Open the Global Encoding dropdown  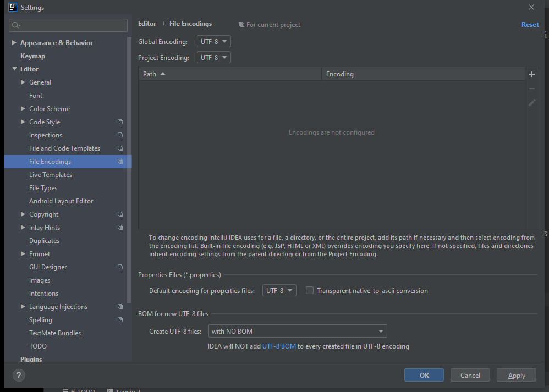click(214, 41)
